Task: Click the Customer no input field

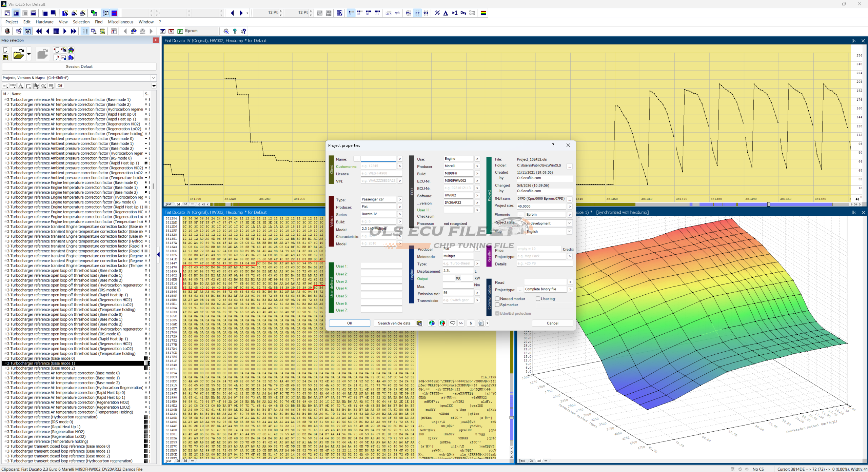Action: click(x=378, y=166)
